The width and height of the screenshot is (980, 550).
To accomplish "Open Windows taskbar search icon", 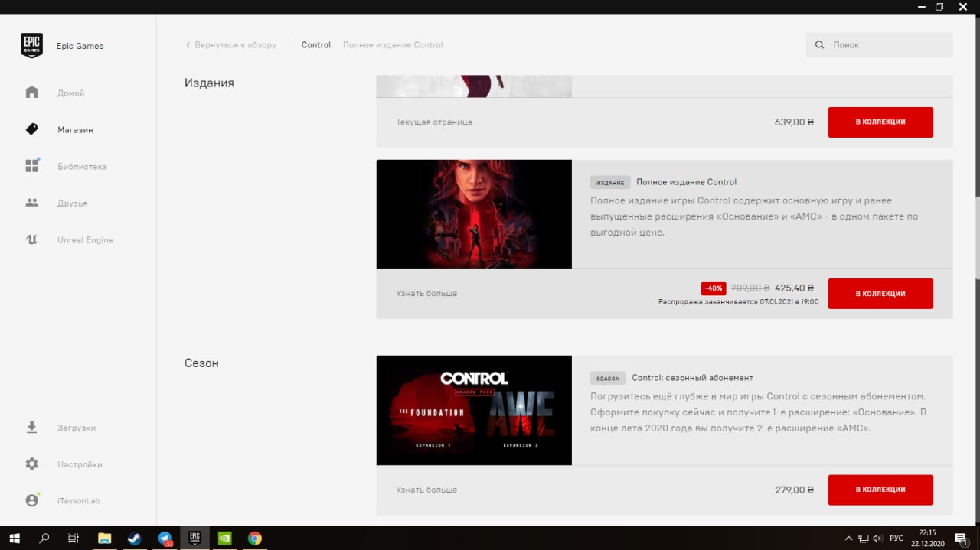I will pos(44,538).
